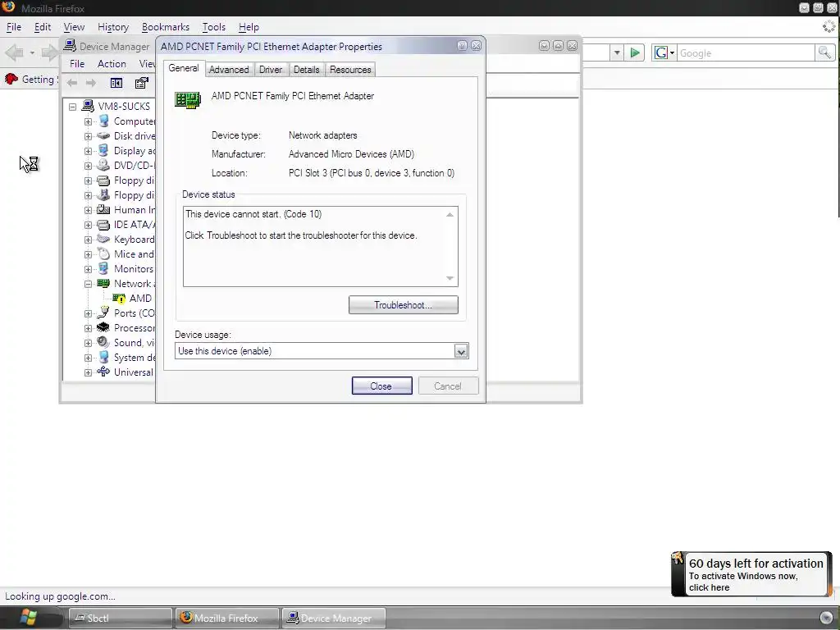Open the Driver tab
840x630 pixels.
coord(271,70)
